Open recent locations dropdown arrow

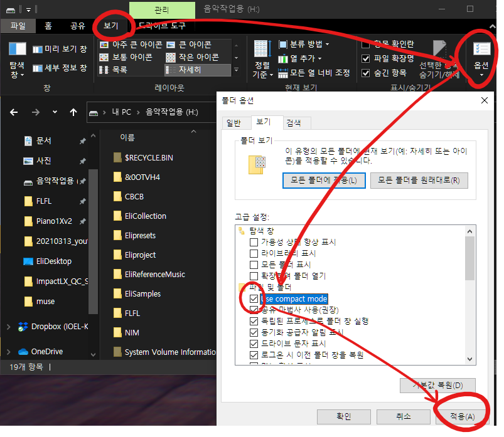55,112
